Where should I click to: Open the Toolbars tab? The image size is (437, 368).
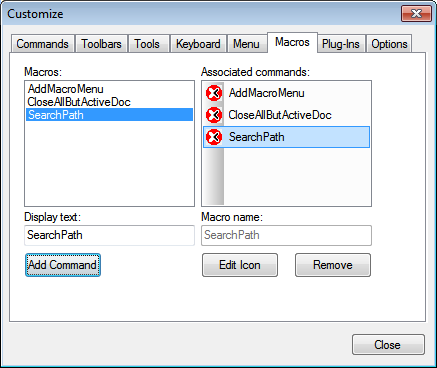[x=101, y=44]
